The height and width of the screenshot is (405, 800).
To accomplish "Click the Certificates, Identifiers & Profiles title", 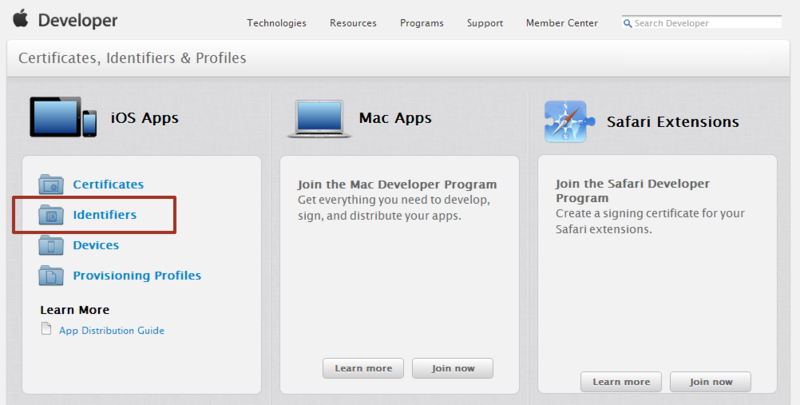I will coord(132,58).
